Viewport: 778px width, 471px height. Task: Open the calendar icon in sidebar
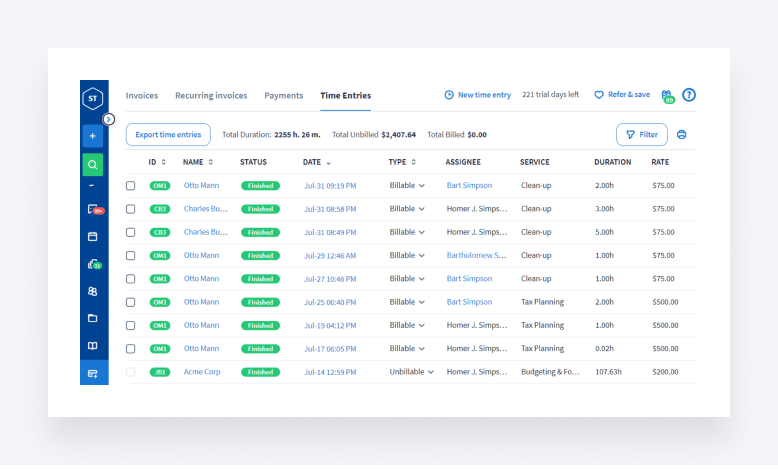[x=93, y=237]
